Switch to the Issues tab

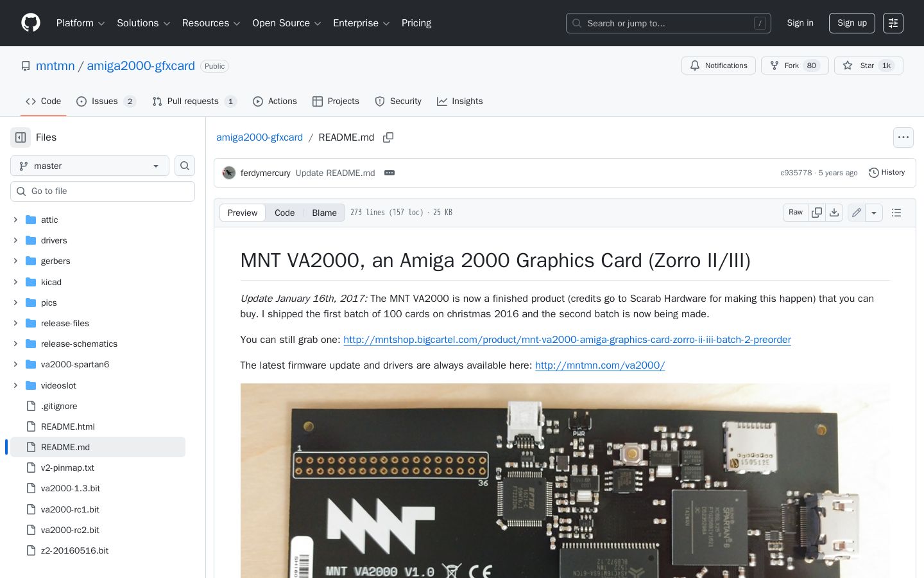point(106,101)
